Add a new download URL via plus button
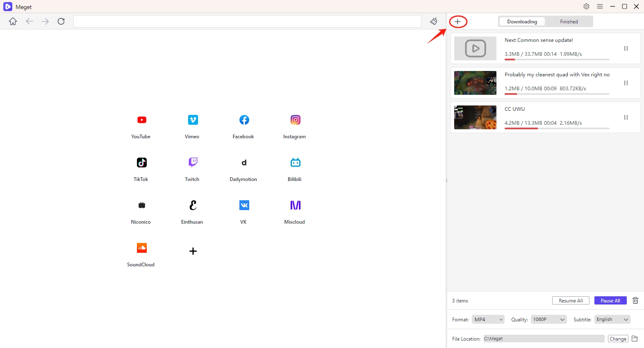Viewport: 644px width, 348px height. pyautogui.click(x=458, y=21)
